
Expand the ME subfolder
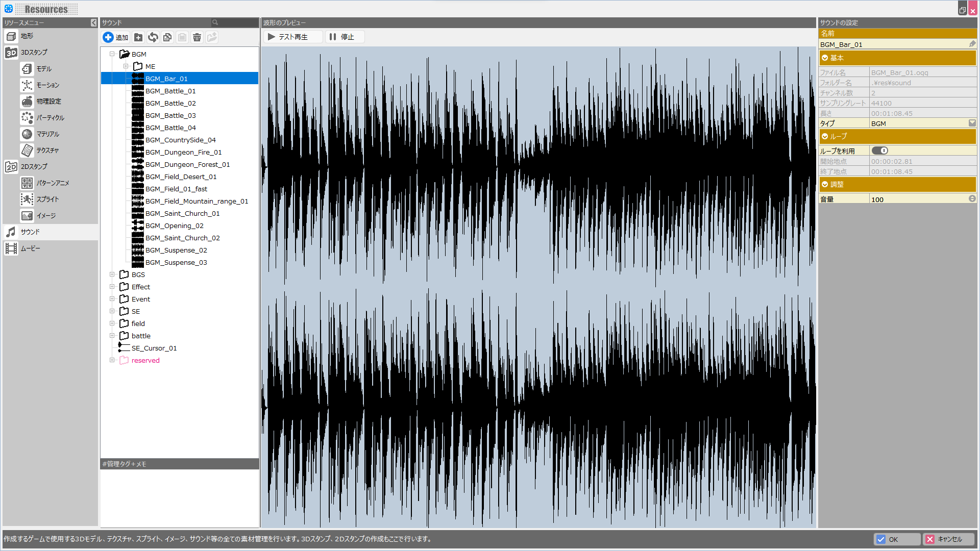[126, 66]
